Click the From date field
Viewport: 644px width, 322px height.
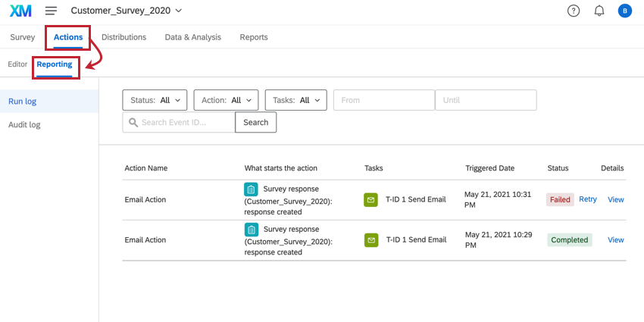coord(383,100)
